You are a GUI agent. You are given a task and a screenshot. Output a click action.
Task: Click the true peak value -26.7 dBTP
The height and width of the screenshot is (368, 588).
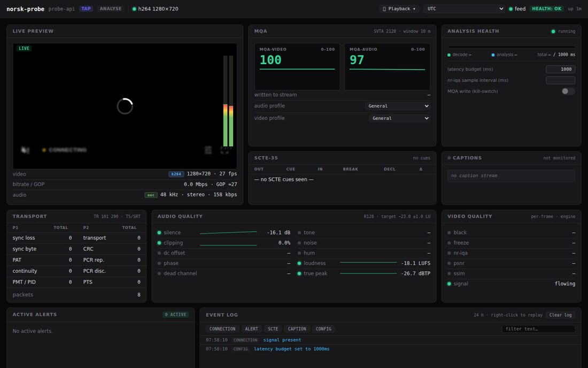[x=415, y=273]
